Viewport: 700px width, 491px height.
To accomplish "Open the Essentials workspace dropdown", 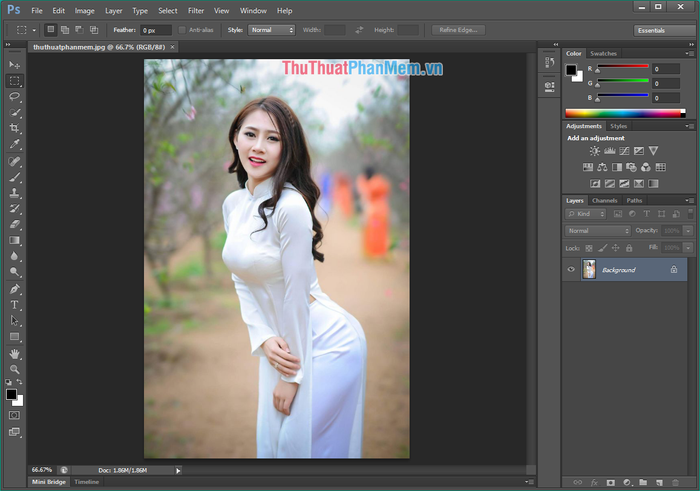I will coord(665,30).
